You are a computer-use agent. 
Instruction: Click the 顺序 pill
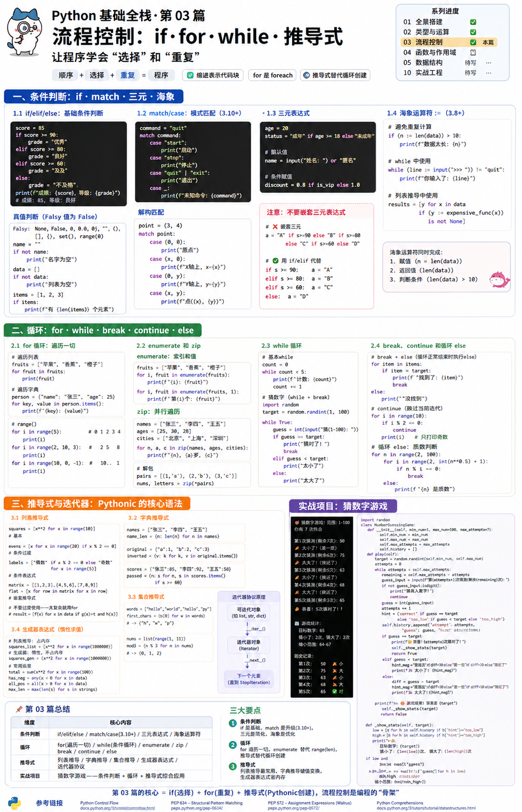[65, 75]
